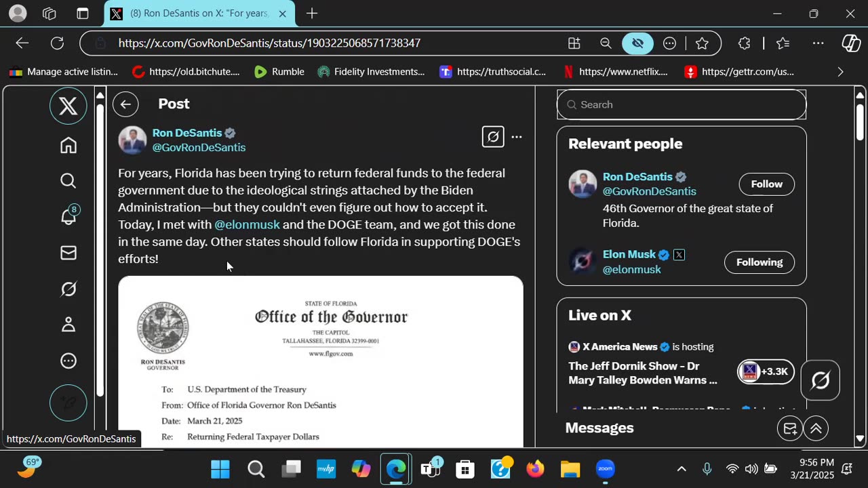Open Explore search in X sidebar

[68, 181]
